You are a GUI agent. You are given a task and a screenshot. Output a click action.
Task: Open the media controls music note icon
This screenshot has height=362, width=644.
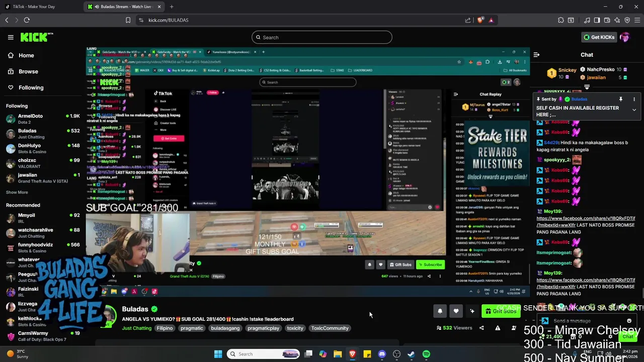click(587, 20)
